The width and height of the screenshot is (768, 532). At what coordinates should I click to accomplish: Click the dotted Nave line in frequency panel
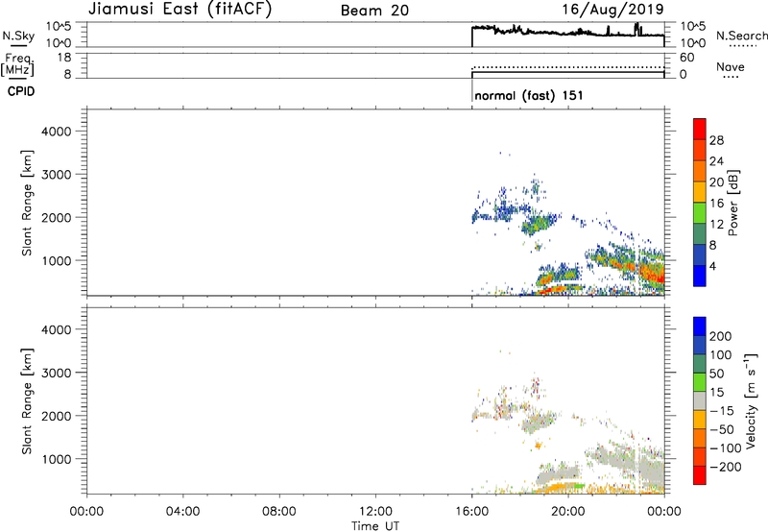pyautogui.click(x=568, y=67)
